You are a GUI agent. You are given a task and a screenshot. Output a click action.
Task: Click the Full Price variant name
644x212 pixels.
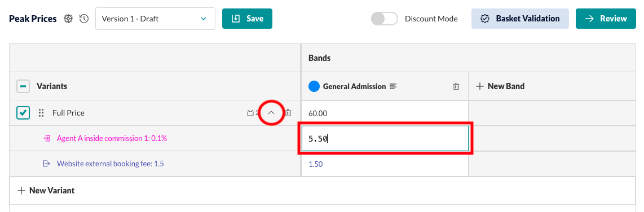tap(68, 113)
